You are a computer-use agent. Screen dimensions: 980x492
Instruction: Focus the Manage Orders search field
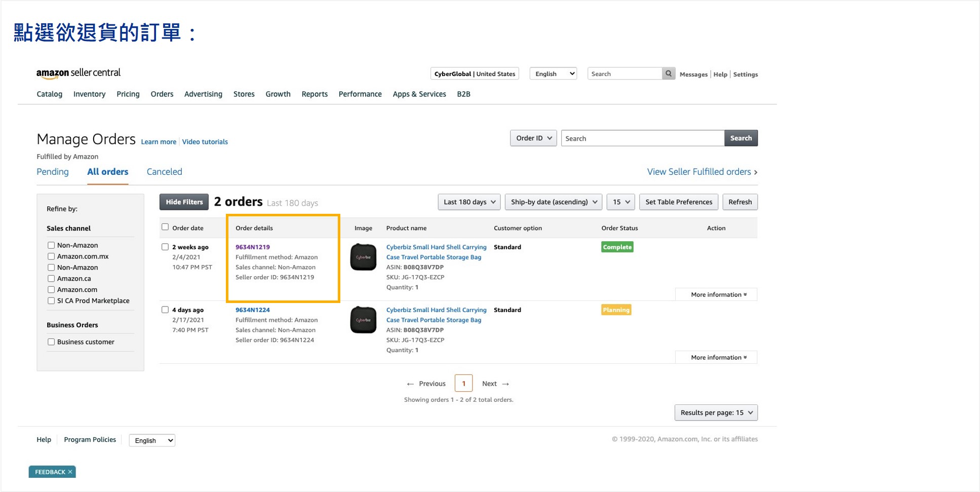pyautogui.click(x=643, y=138)
